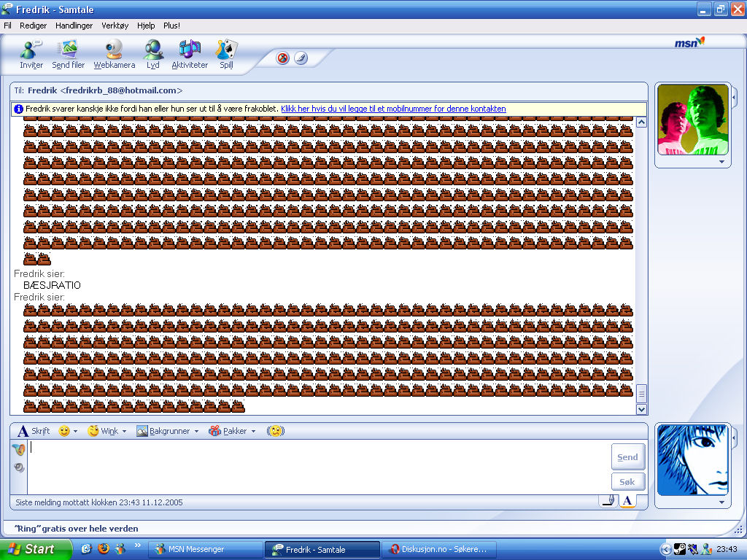Open Skrift font settings
The width and height of the screenshot is (747, 560).
(x=34, y=431)
